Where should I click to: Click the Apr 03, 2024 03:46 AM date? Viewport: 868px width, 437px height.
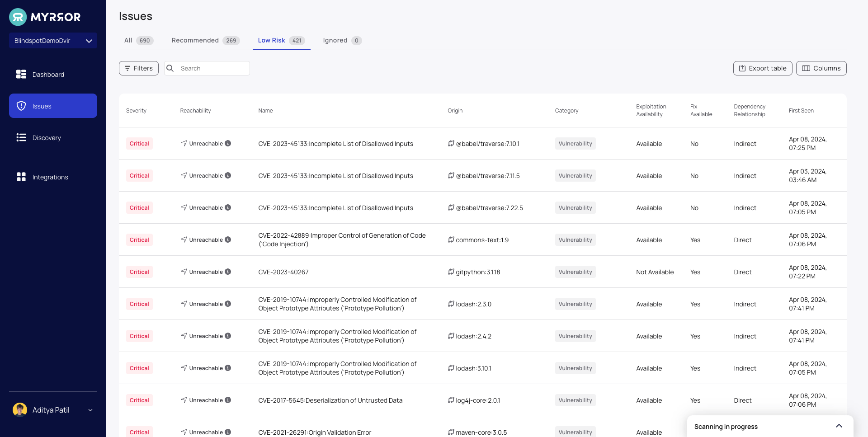(x=808, y=175)
